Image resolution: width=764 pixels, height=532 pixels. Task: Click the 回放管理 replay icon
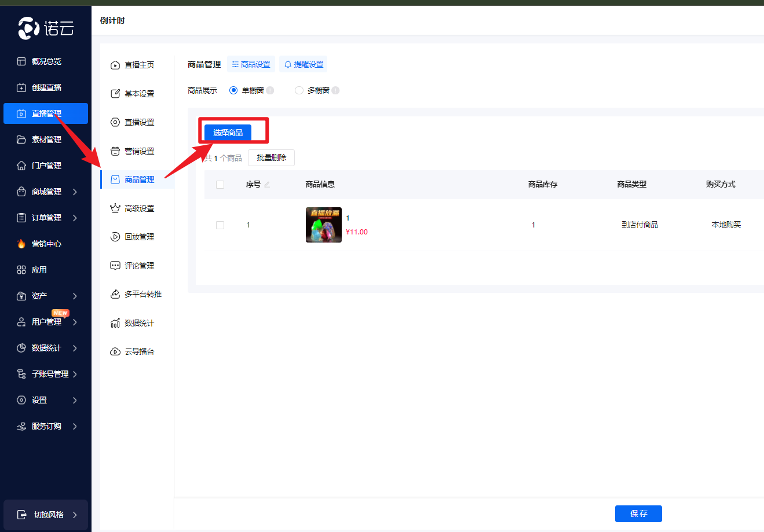click(x=115, y=237)
